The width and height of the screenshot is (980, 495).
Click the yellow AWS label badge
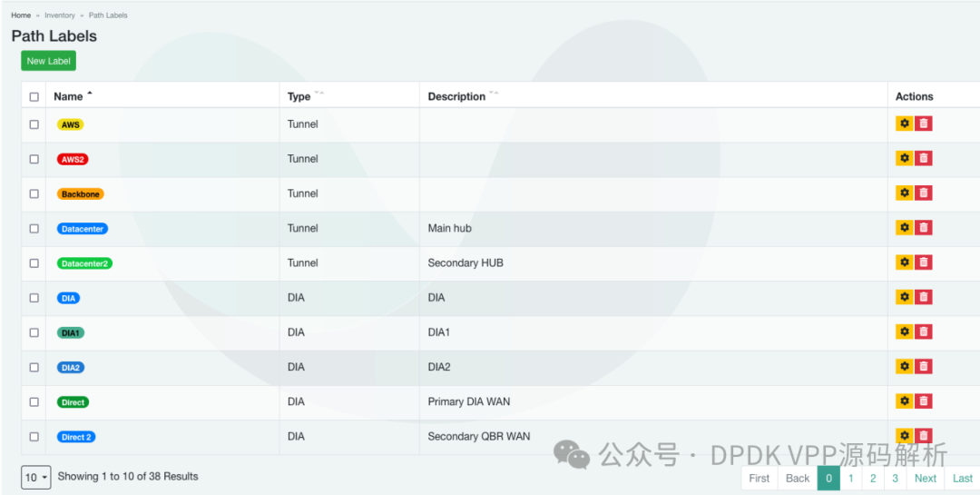tap(71, 124)
